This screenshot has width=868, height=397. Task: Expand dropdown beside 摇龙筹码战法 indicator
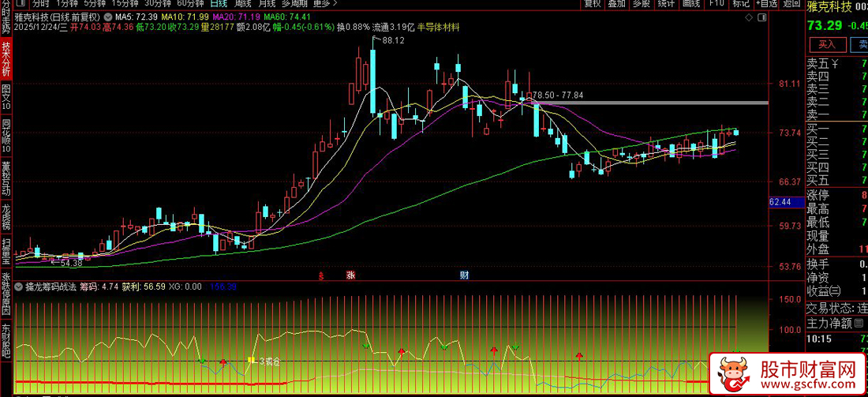click(20, 287)
